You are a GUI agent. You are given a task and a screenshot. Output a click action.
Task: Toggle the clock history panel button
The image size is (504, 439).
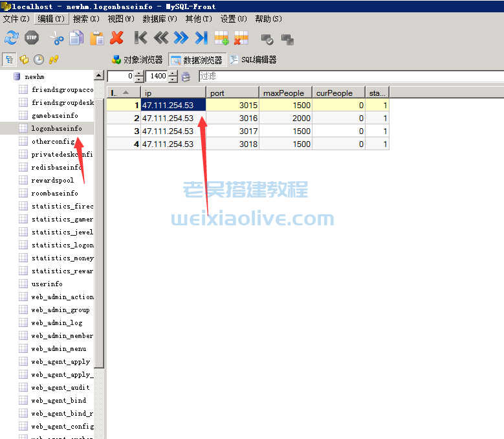coord(39,60)
